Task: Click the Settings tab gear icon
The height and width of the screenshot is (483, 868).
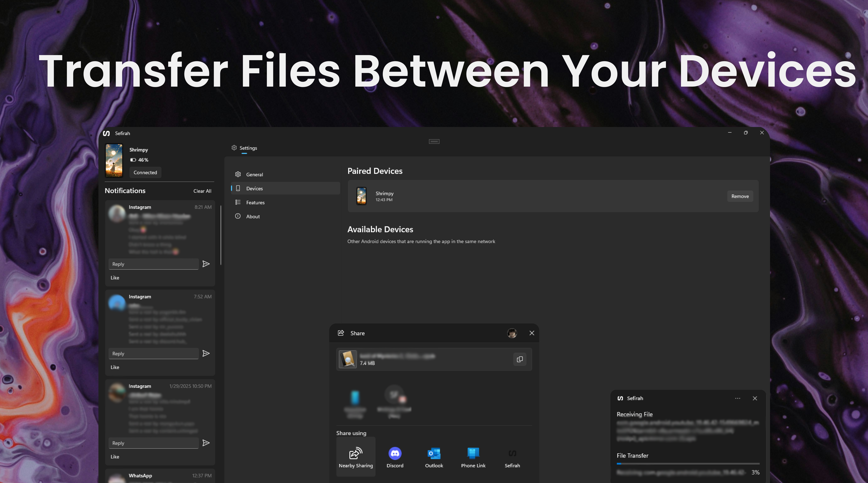Action: tap(234, 148)
